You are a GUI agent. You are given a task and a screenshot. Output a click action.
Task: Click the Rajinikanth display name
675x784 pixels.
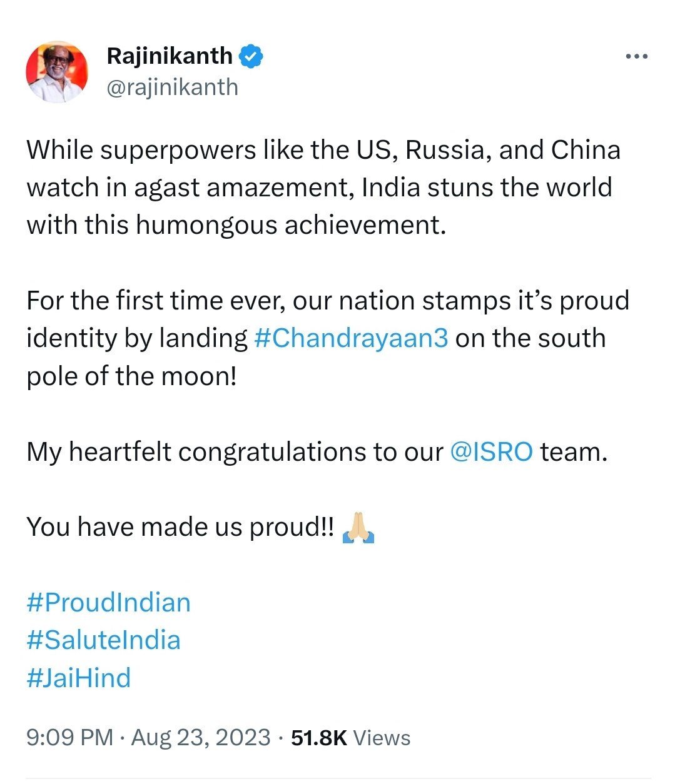170,56
